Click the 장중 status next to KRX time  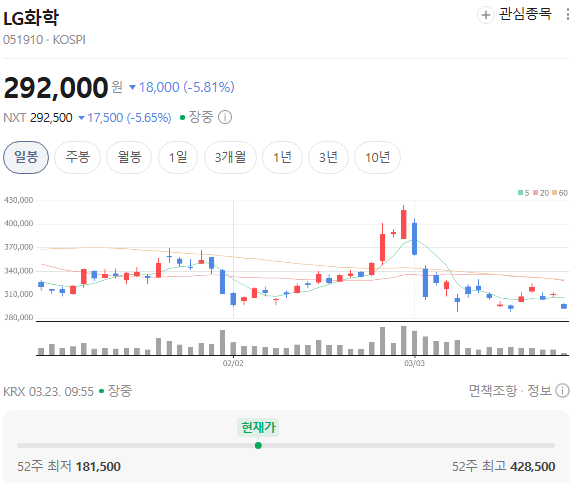pos(120,391)
